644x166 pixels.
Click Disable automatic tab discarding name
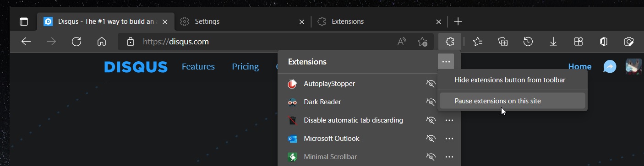tap(354, 120)
